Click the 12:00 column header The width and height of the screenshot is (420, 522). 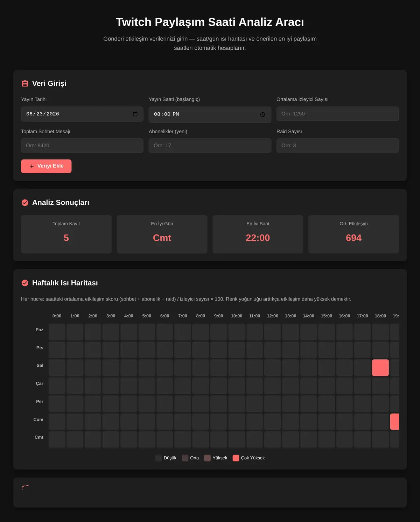coord(273,316)
